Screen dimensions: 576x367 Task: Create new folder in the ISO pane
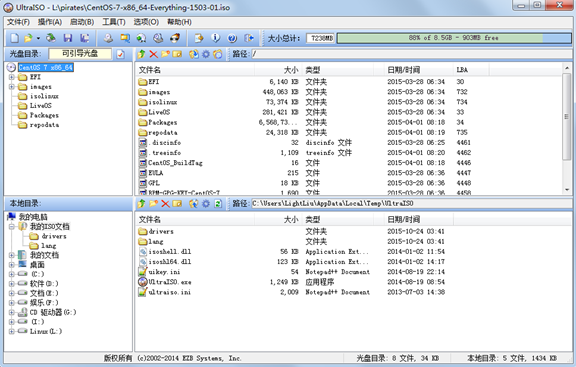pyautogui.click(x=166, y=54)
